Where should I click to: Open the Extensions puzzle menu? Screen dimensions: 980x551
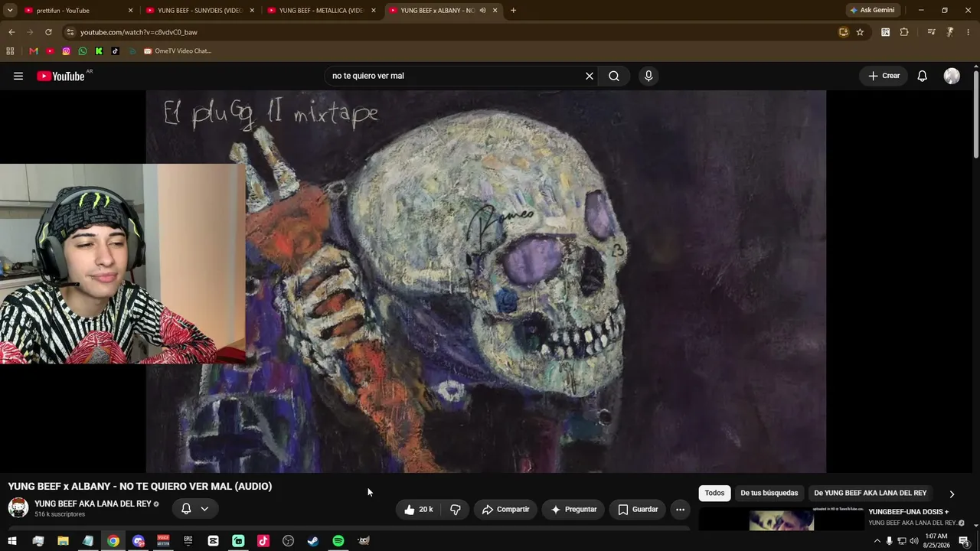(x=904, y=32)
